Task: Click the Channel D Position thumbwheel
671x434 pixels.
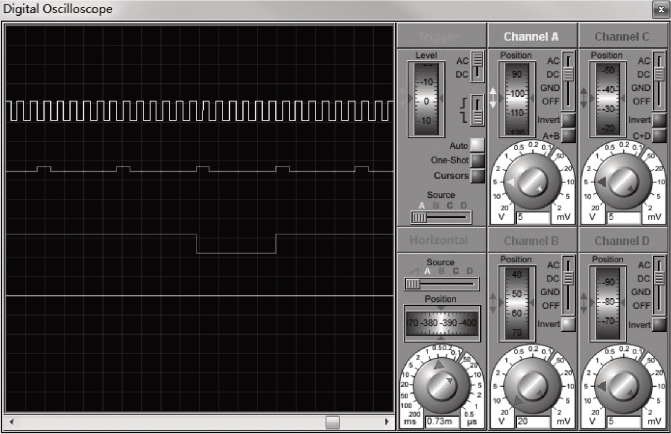Action: 608,303
